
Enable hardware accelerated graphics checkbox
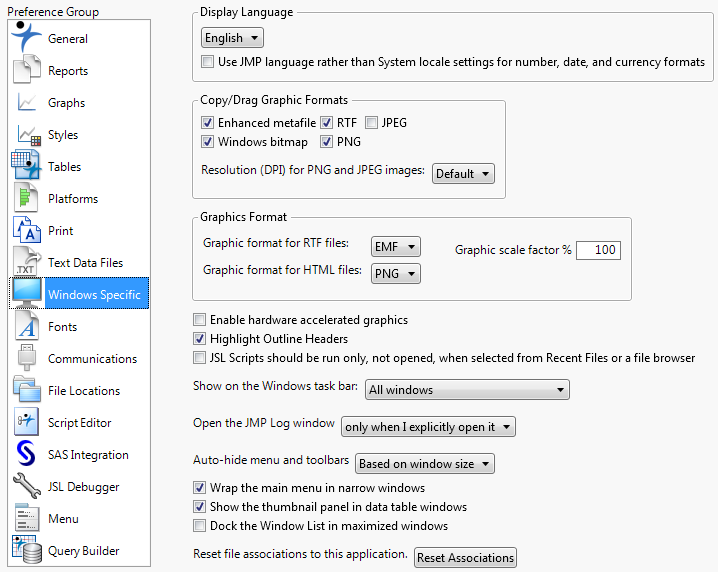pyautogui.click(x=200, y=320)
